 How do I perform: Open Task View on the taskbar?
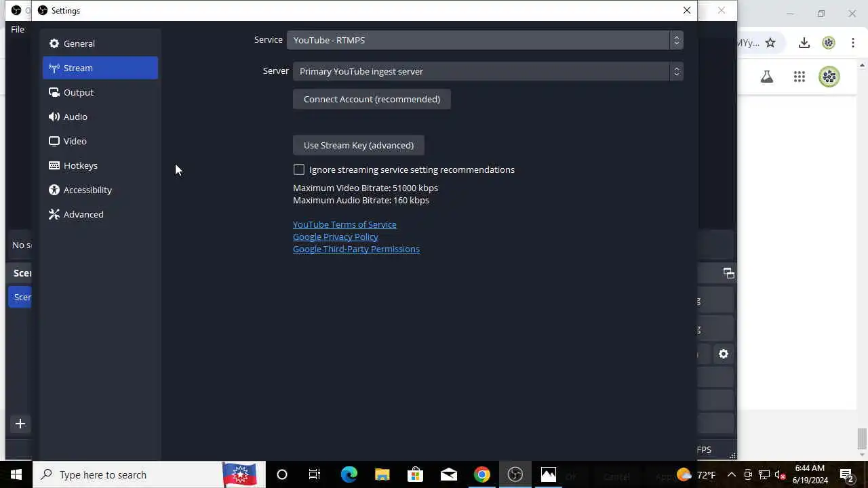315,474
